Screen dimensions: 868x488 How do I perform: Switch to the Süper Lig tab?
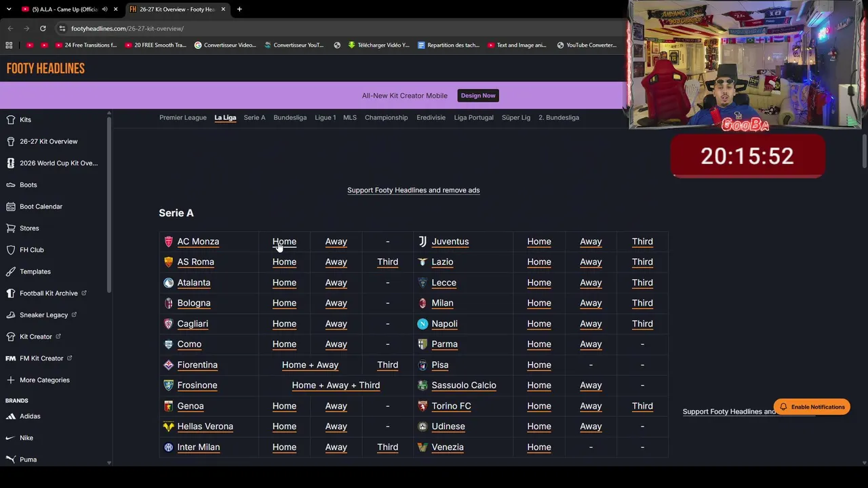click(x=516, y=118)
